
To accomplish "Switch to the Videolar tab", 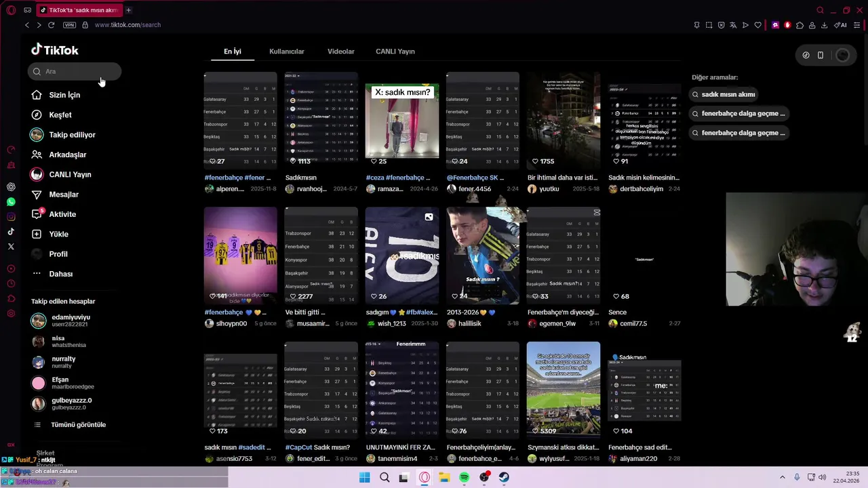I will (x=341, y=52).
